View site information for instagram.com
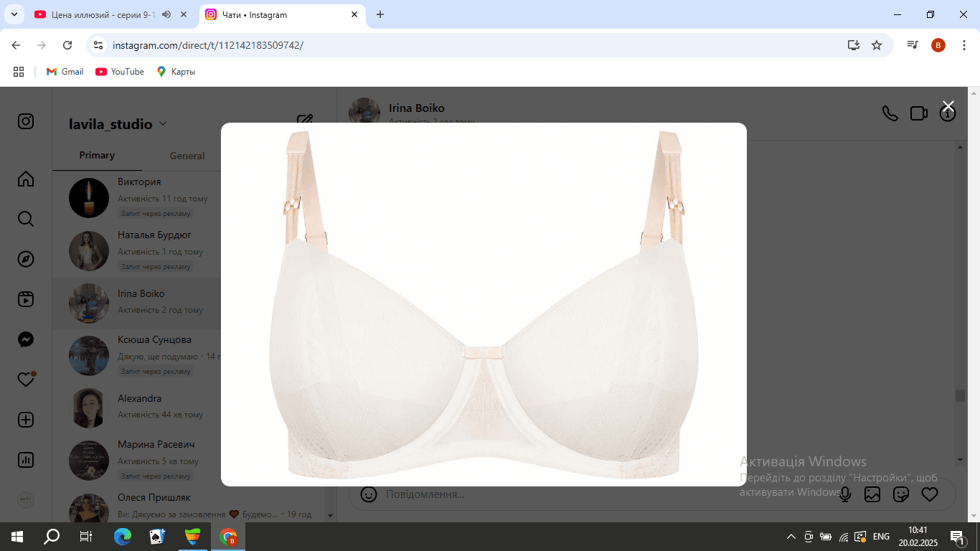This screenshot has height=551, width=980. pos(99,44)
